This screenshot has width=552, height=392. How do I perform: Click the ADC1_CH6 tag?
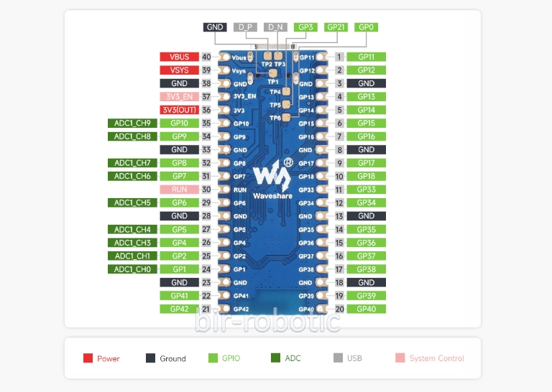click(x=132, y=176)
